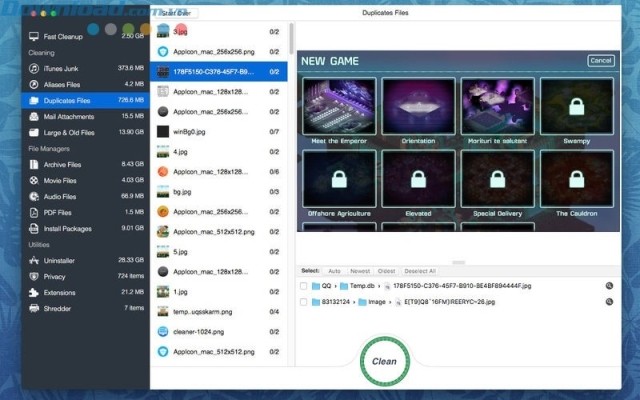Click the Uninstaller icon
This screenshot has width=640, height=400.
[x=34, y=260]
